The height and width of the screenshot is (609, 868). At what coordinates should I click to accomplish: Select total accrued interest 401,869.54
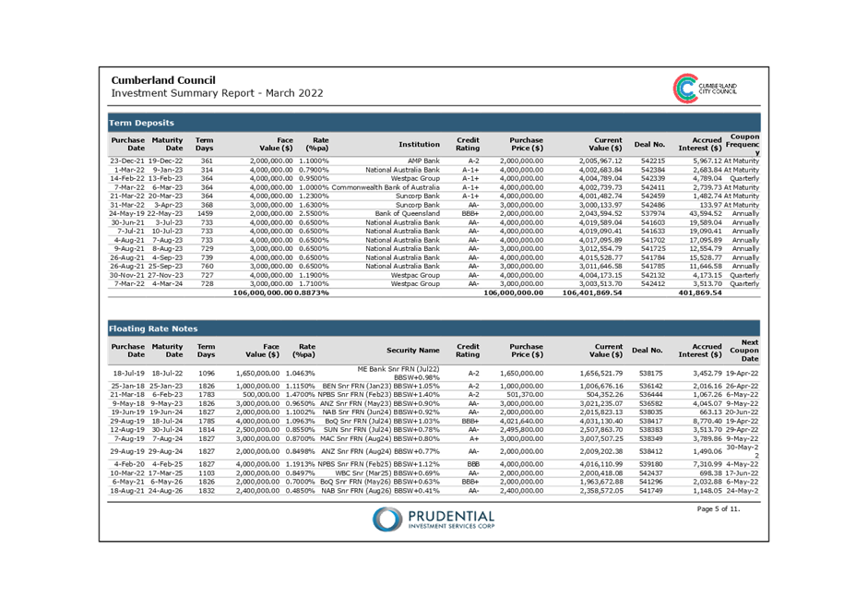700,293
